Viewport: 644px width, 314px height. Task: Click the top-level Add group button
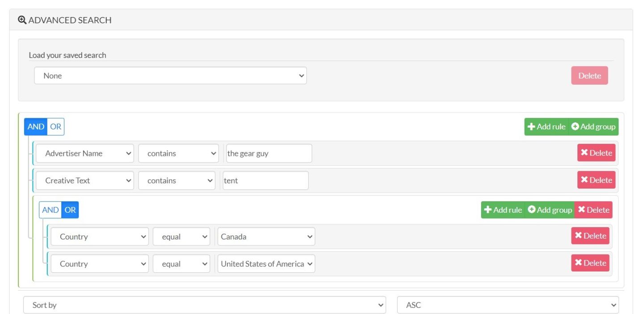coord(593,127)
